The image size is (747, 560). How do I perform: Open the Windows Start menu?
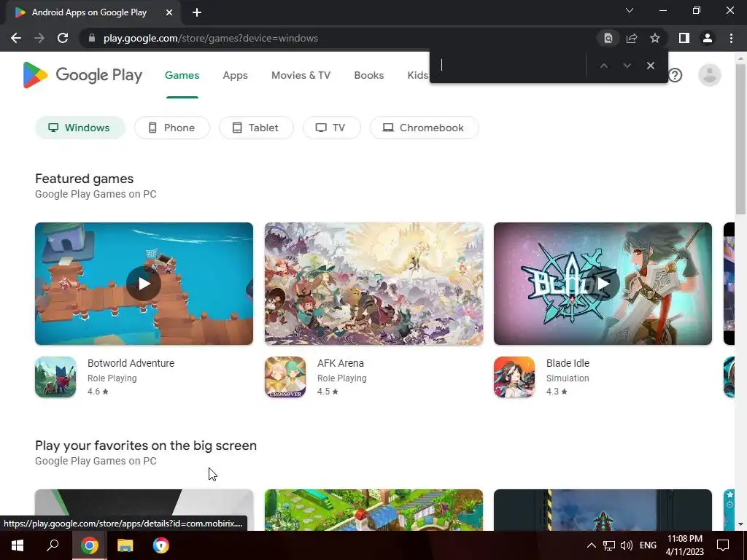tap(18, 545)
